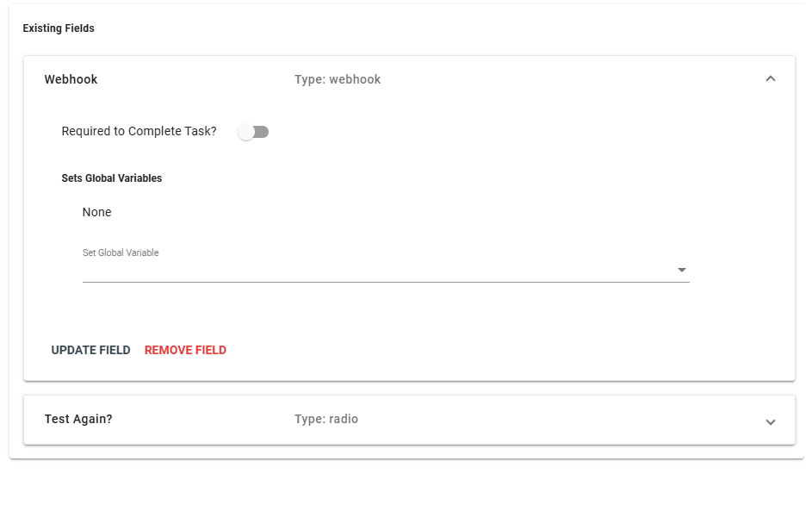This screenshot has width=812, height=505.
Task: Click the gray track of the Required switch
Action: pos(262,132)
